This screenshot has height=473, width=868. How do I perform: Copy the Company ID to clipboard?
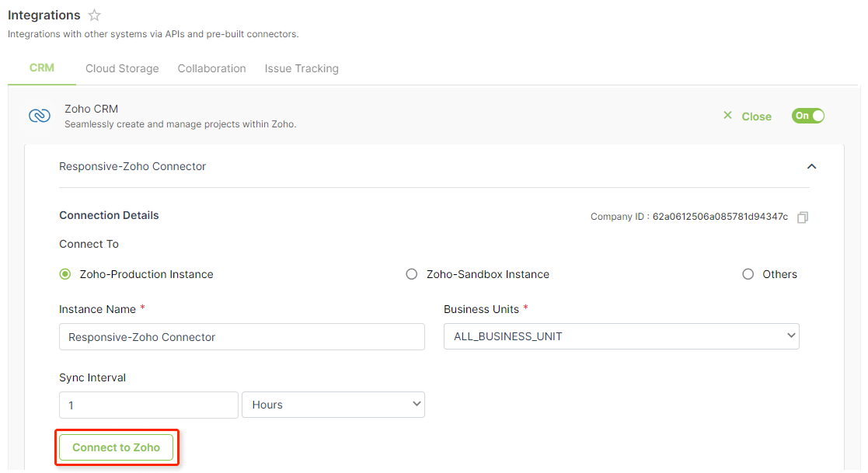tap(803, 217)
